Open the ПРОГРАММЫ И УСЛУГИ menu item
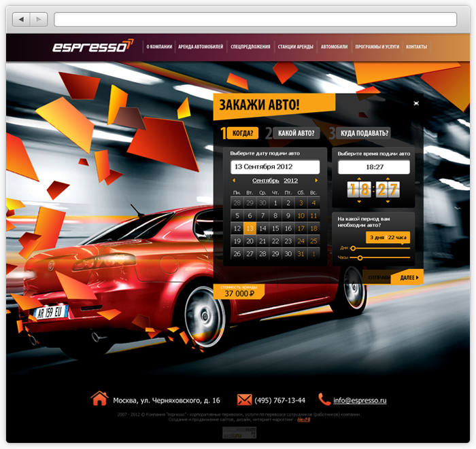476x449 pixels. [x=377, y=47]
